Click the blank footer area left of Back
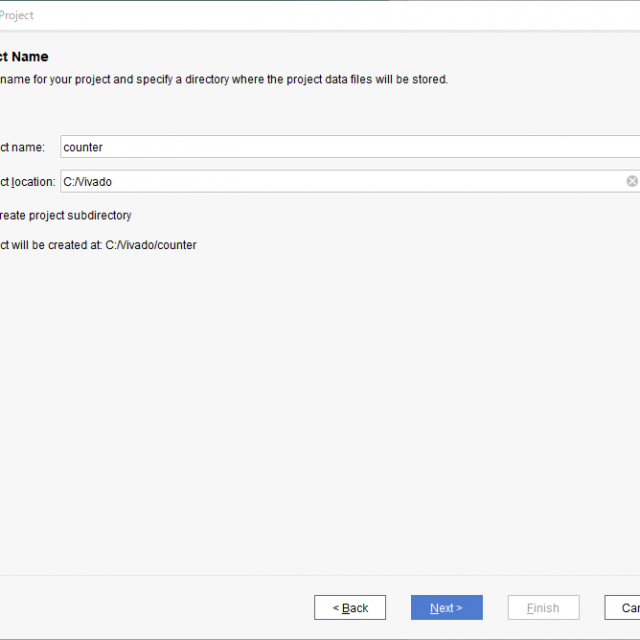 pyautogui.click(x=150, y=608)
